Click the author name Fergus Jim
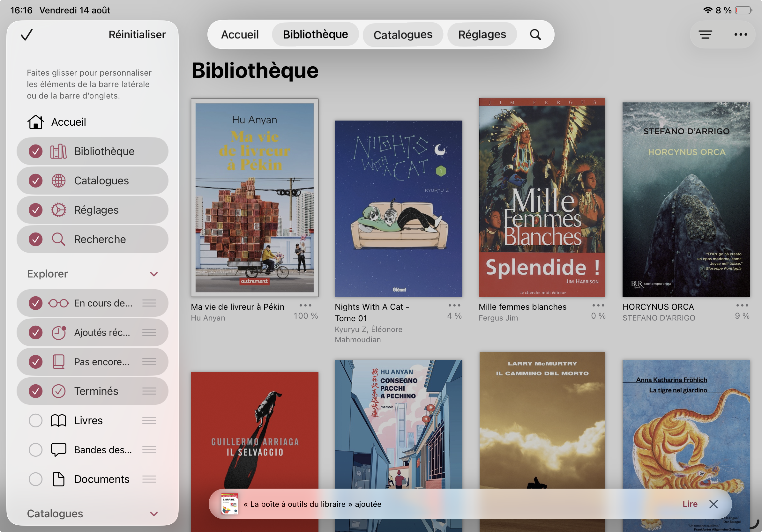This screenshot has height=532, width=762. [498, 318]
